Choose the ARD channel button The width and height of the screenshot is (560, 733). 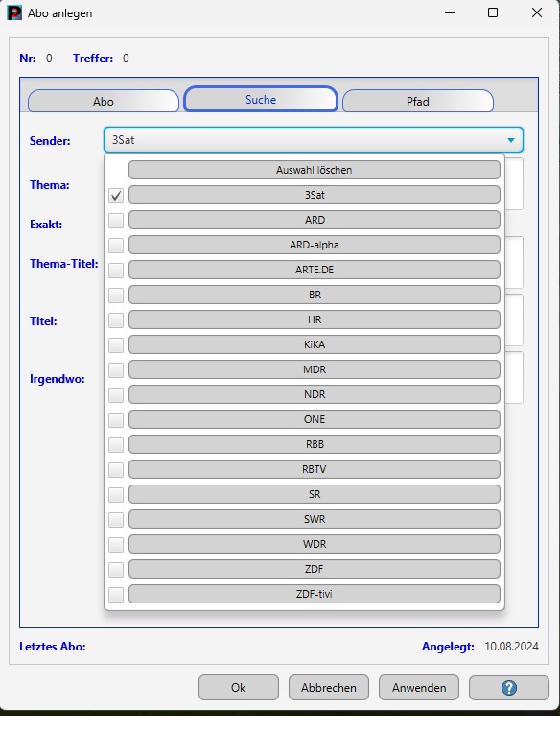coord(315,220)
